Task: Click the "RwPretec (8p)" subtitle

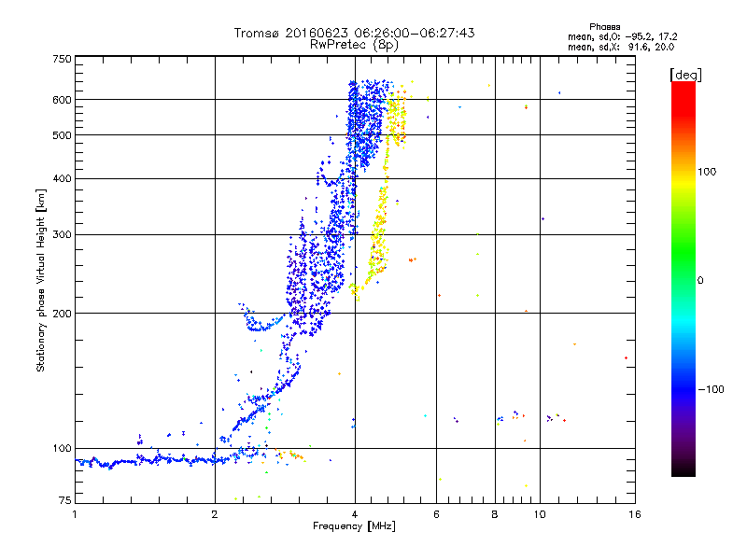Action: point(354,45)
